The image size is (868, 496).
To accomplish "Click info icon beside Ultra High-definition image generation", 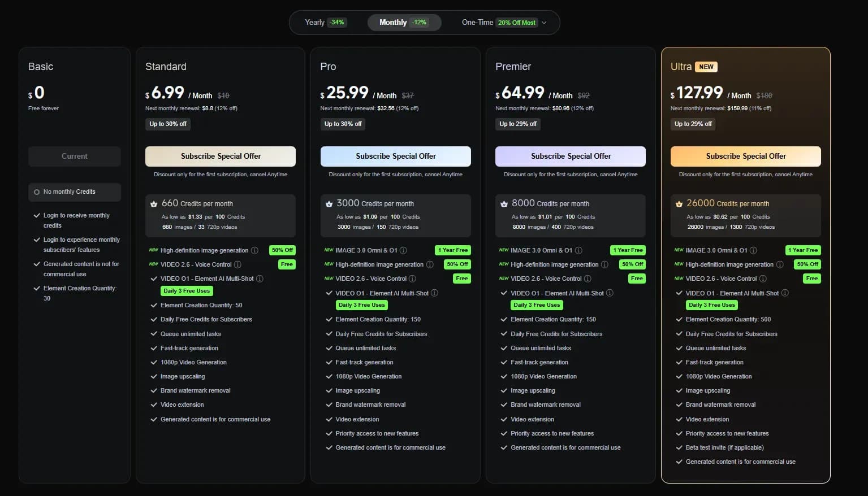I will (x=780, y=264).
